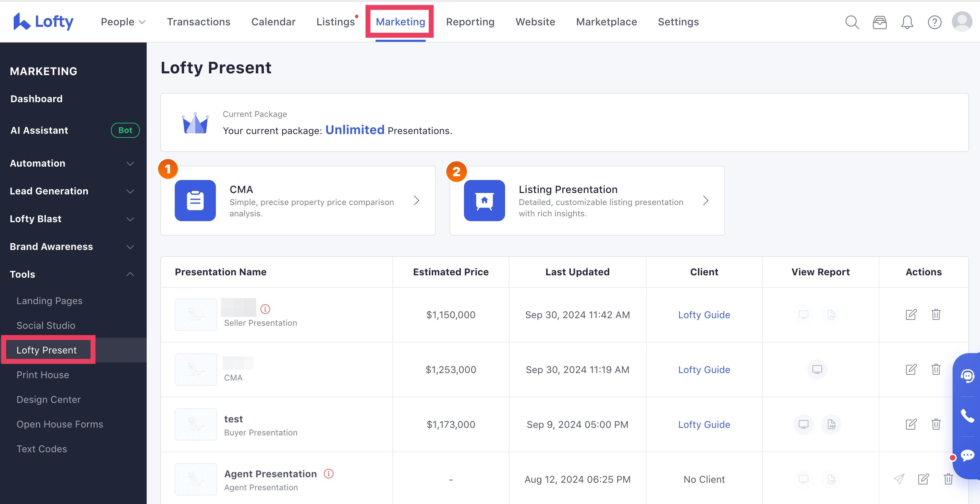Screen dimensions: 980x504
Task: Click the Agent Presentation thumbnail
Action: click(196, 479)
